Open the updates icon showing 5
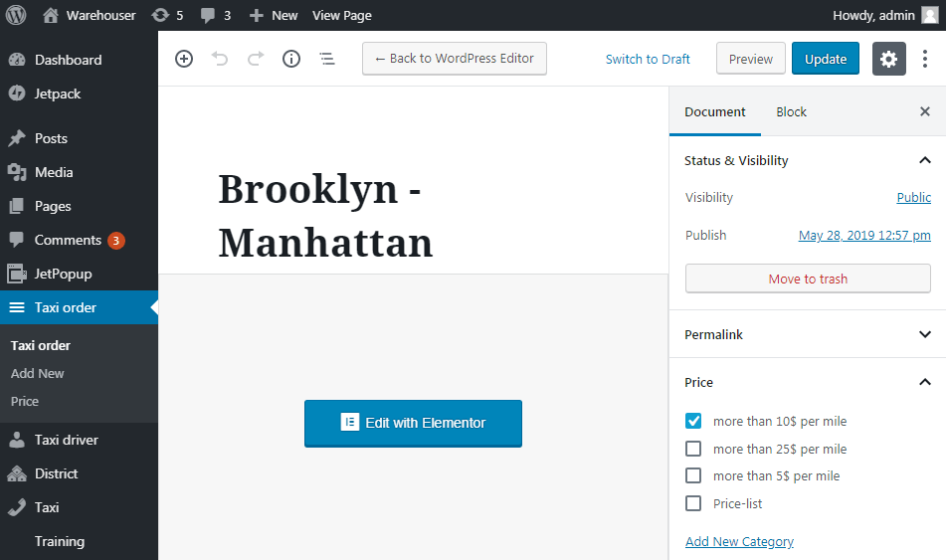 tap(167, 15)
